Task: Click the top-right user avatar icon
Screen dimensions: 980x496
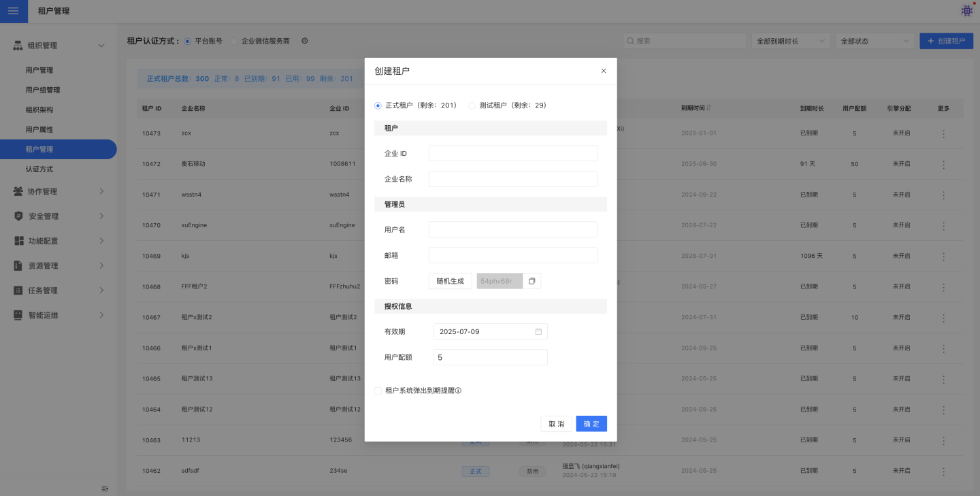Action: [x=966, y=11]
